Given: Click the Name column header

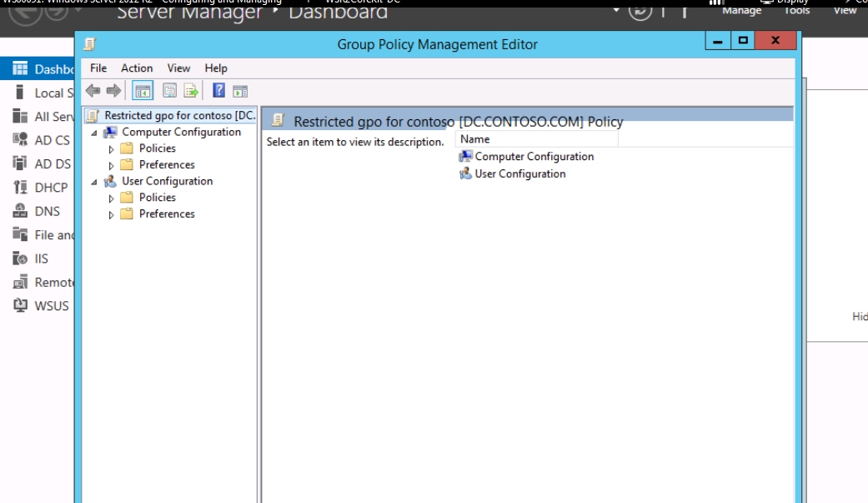Looking at the screenshot, I should 536,139.
